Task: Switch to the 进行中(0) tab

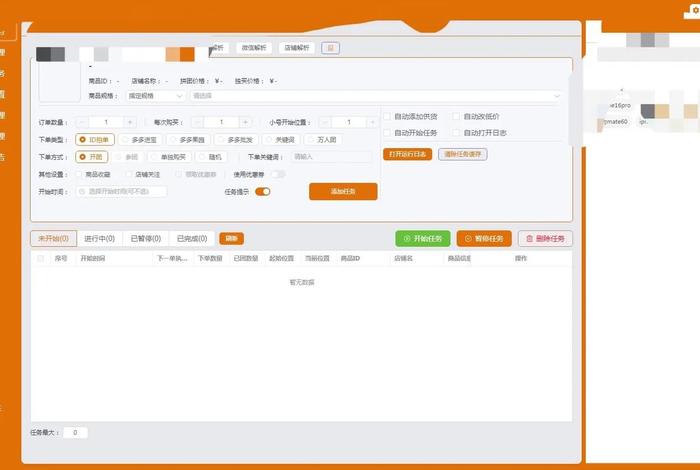Action: click(x=100, y=239)
